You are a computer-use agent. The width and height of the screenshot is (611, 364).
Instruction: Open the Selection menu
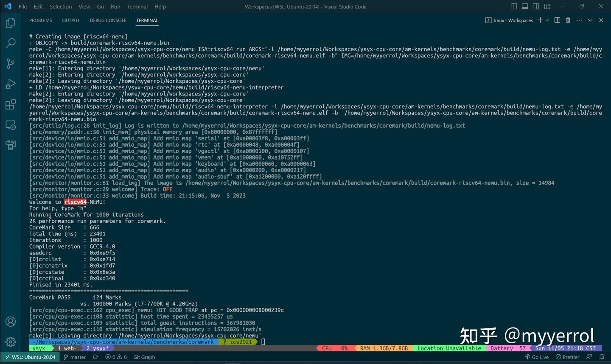tap(61, 6)
